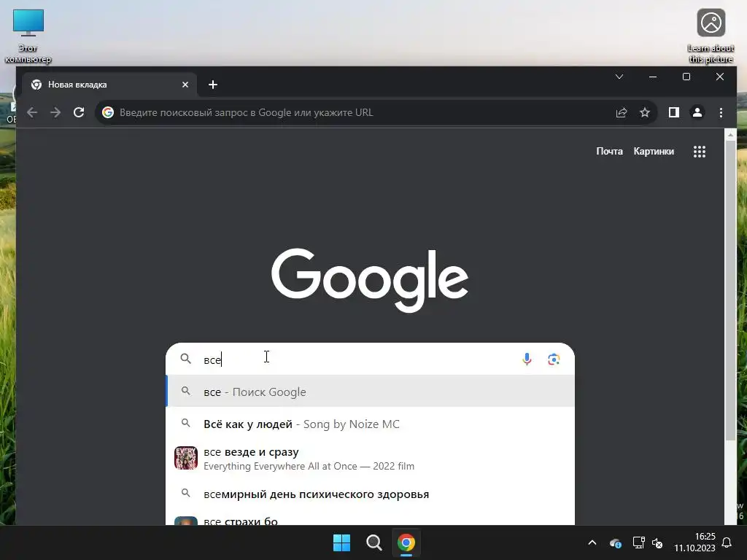Viewport: 747px width, 560px height.
Task: Choose suggestion Всё как у людей
Action: [x=370, y=424]
